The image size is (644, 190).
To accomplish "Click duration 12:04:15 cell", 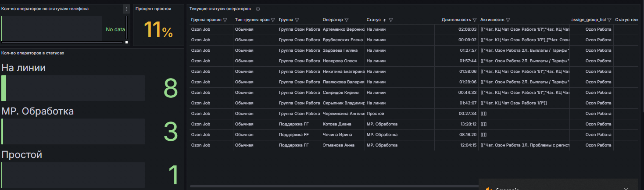I will [x=456, y=145].
